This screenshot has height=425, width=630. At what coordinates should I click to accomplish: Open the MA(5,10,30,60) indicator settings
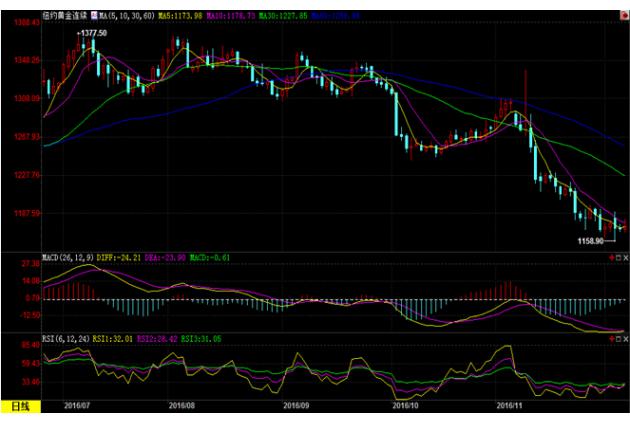tap(125, 16)
